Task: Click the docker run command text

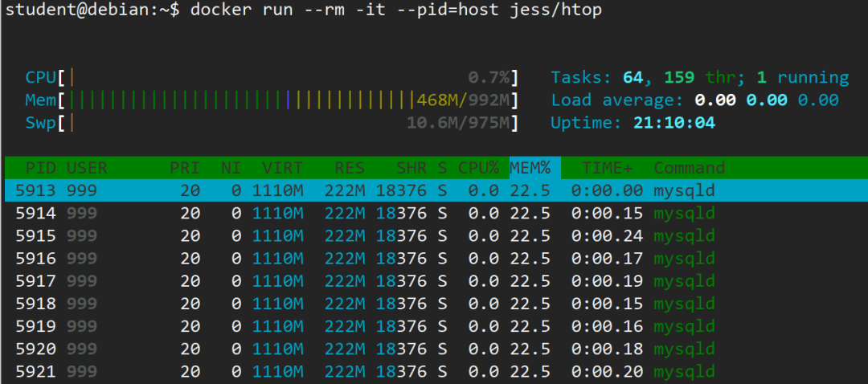Action: (395, 10)
